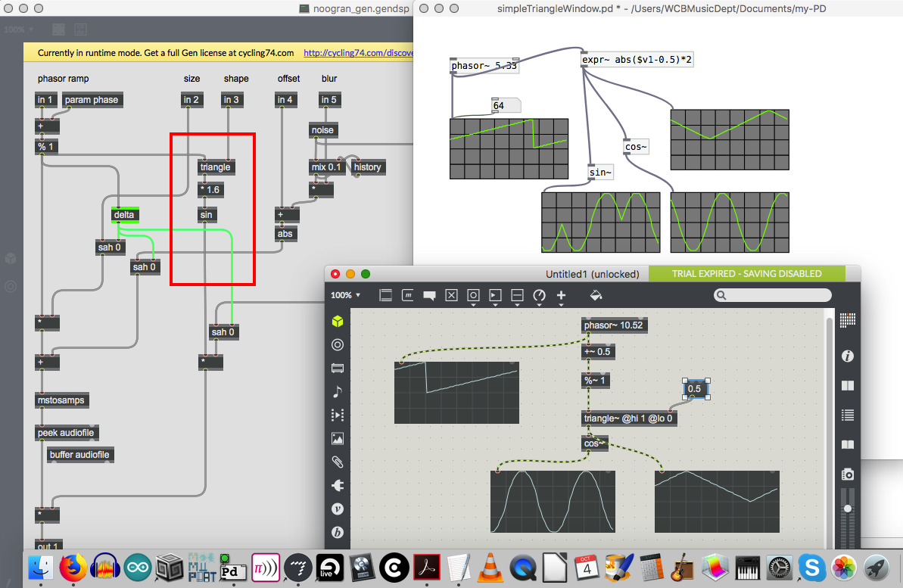Select the 'buffer audiofile' object in Gen

80,454
